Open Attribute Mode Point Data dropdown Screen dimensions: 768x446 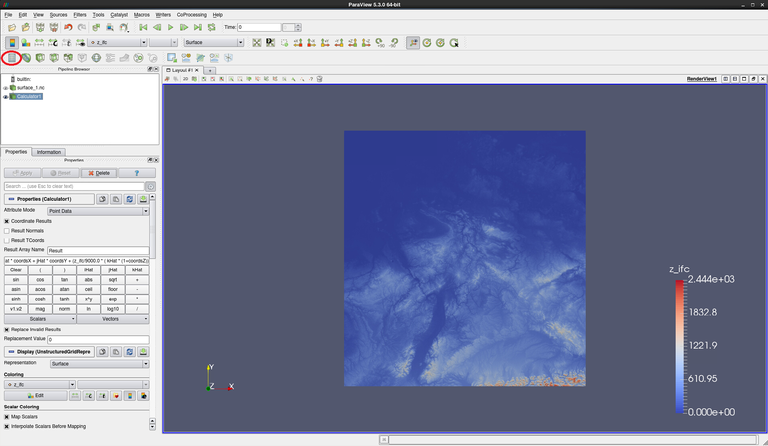[x=98, y=211]
